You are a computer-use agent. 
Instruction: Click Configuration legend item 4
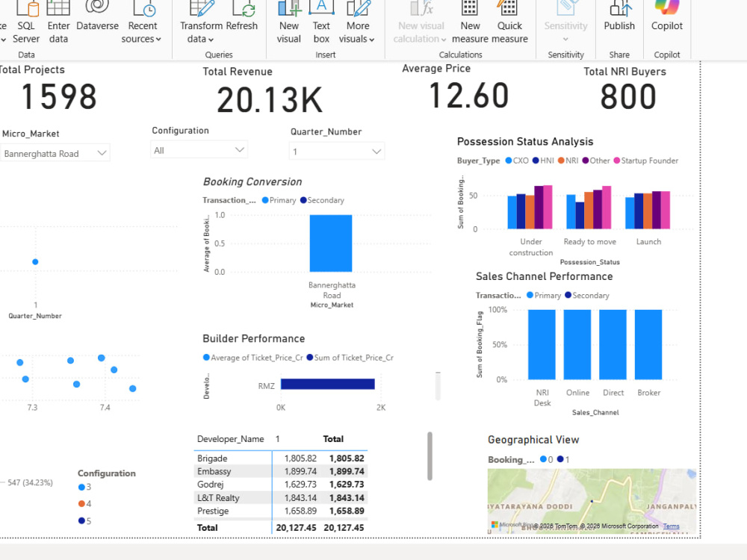[85, 504]
